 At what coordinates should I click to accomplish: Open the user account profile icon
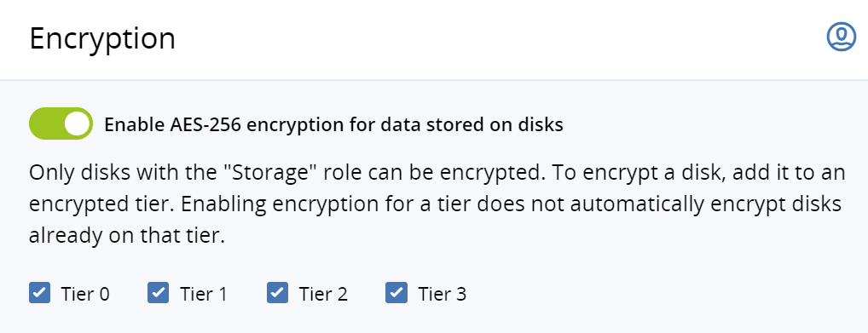(842, 37)
